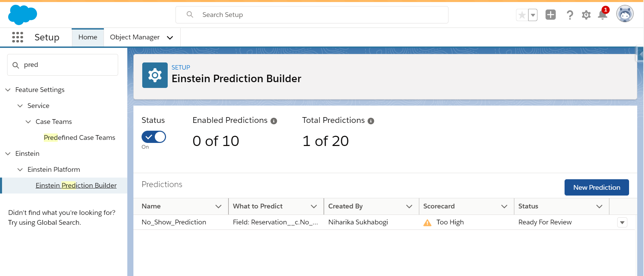
Task: Open the user profile avatar
Action: tap(625, 14)
